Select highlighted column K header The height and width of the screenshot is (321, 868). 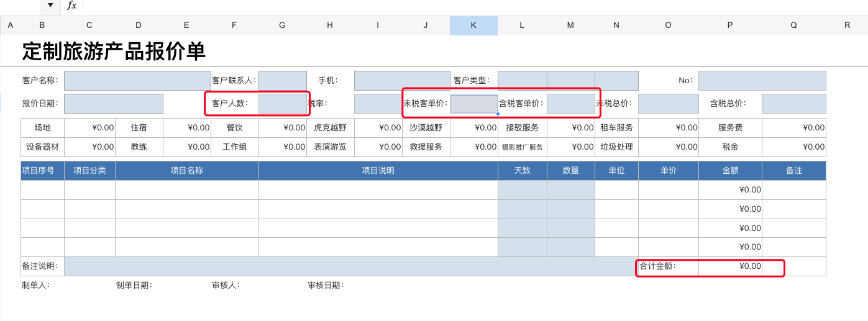pyautogui.click(x=473, y=25)
